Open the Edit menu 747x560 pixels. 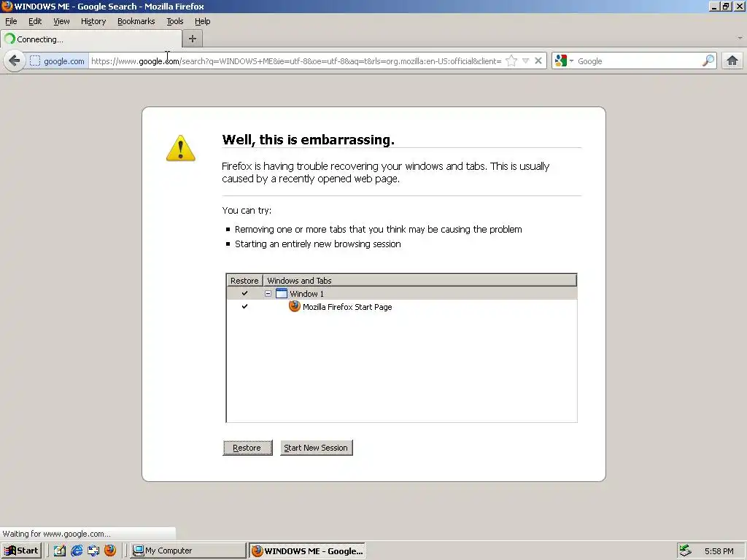pos(35,21)
